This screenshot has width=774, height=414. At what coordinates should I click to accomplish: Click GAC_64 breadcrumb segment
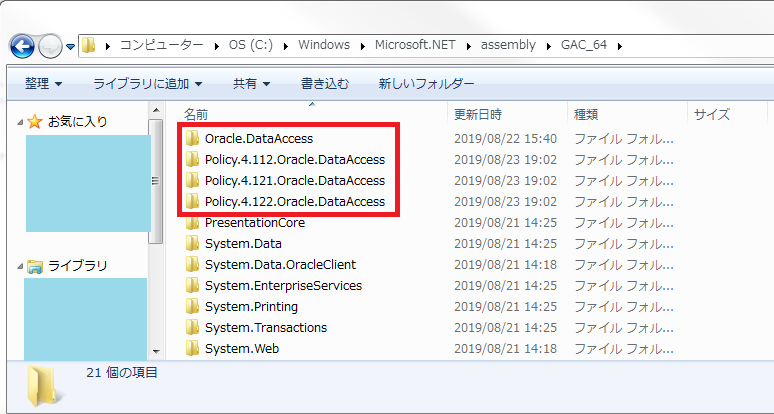pos(583,45)
